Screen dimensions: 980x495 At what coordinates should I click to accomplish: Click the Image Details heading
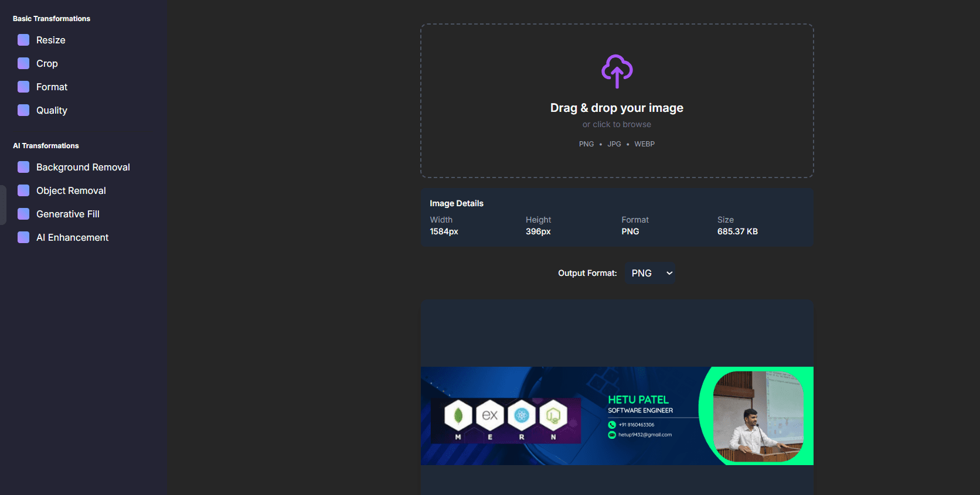457,203
